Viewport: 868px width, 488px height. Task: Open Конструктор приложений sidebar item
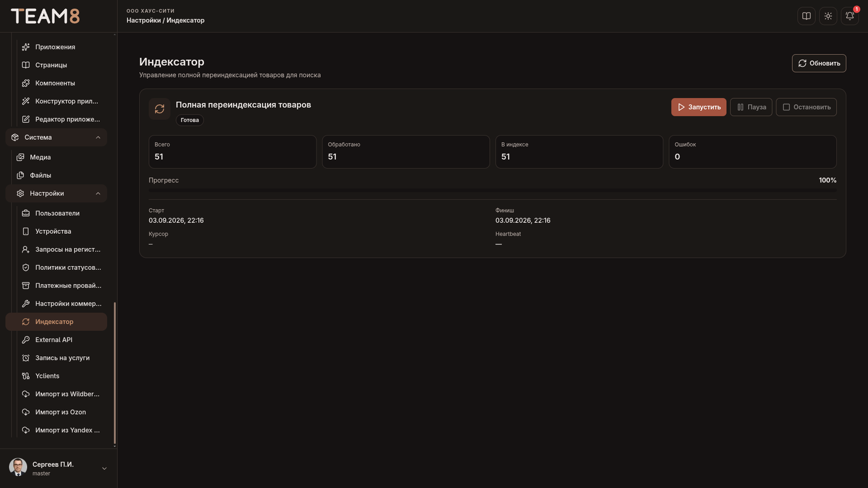56,101
